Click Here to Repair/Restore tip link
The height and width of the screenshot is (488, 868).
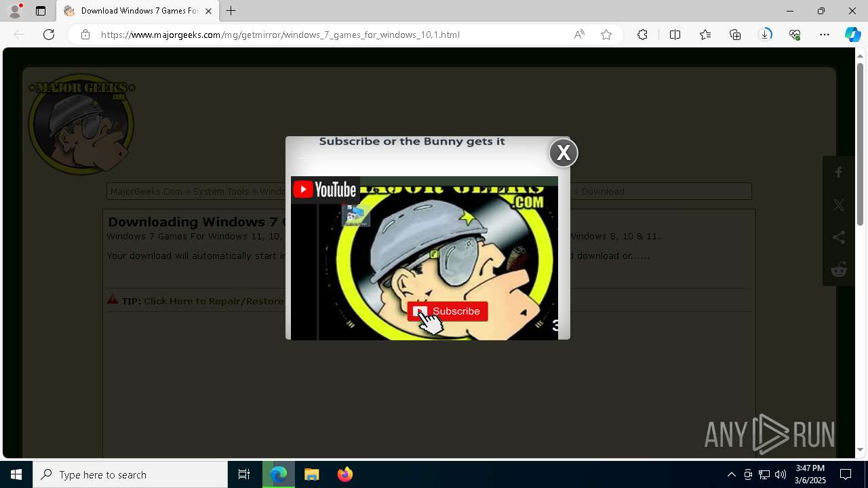214,301
